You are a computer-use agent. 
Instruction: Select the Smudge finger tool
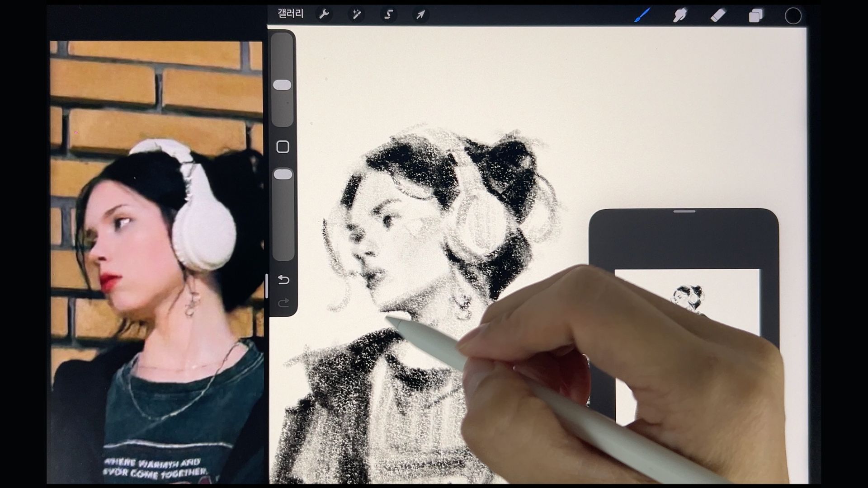680,15
